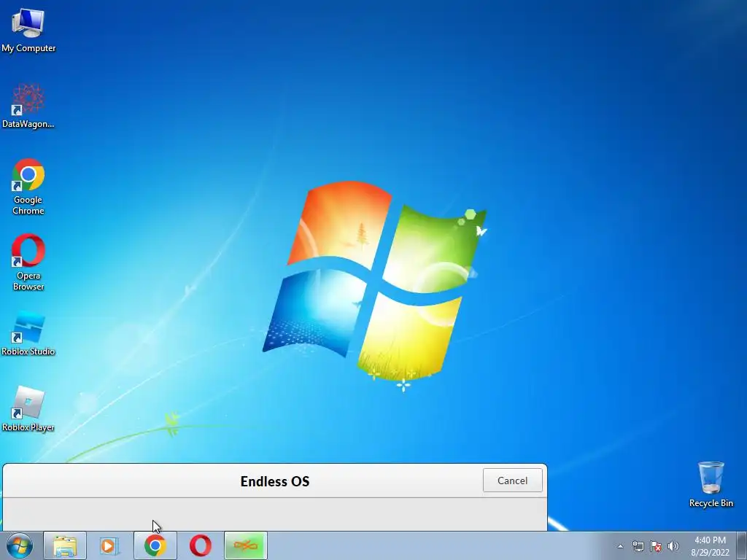Open the Action Center flag icon
Image resolution: width=747 pixels, height=560 pixels.
[656, 546]
